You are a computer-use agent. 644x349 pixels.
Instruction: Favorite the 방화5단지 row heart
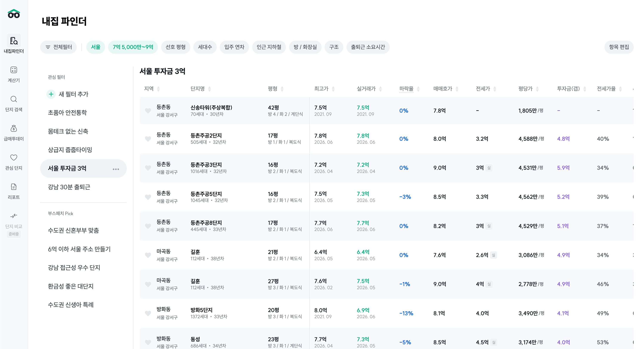point(148,313)
